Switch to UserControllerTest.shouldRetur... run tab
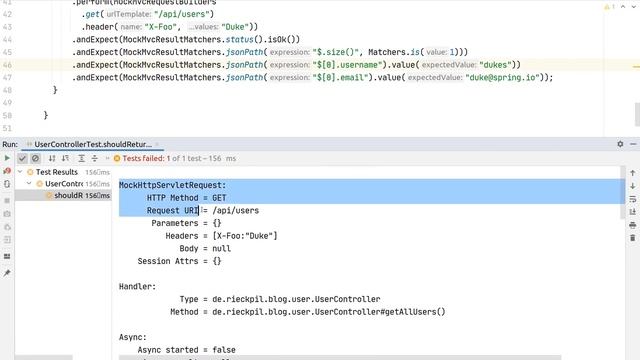This screenshot has width=640, height=360. (x=93, y=144)
